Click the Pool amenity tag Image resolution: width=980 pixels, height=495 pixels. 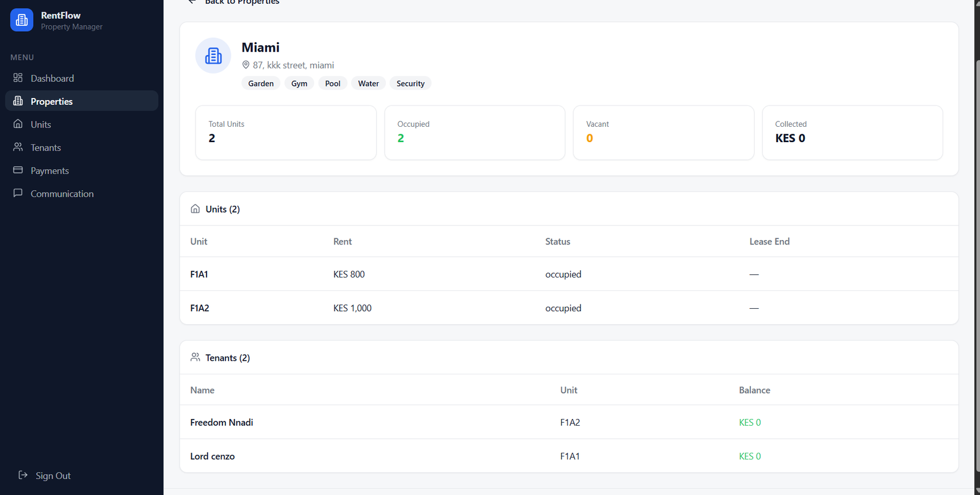(x=333, y=83)
